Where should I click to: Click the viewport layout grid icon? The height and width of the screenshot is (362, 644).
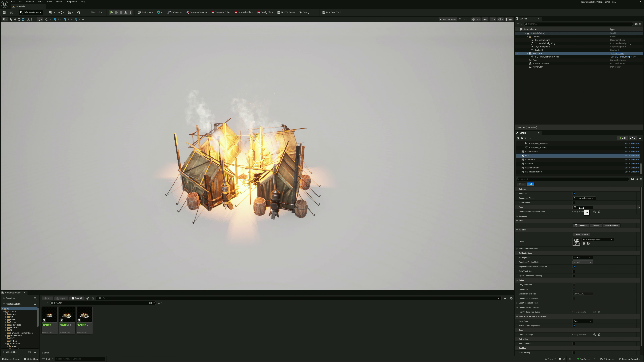pyautogui.click(x=511, y=19)
